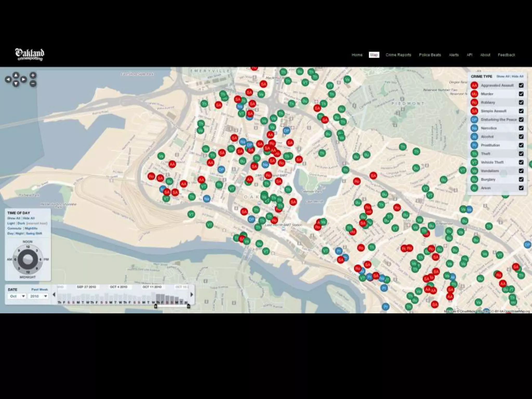The height and width of the screenshot is (399, 532).
Task: Click the zoom out minus button
Action: point(33,84)
